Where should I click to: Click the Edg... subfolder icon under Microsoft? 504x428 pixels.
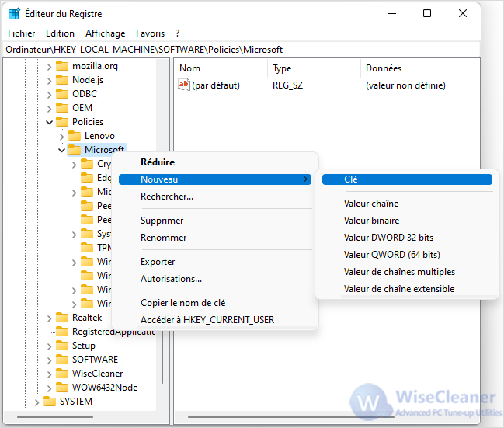(x=87, y=178)
